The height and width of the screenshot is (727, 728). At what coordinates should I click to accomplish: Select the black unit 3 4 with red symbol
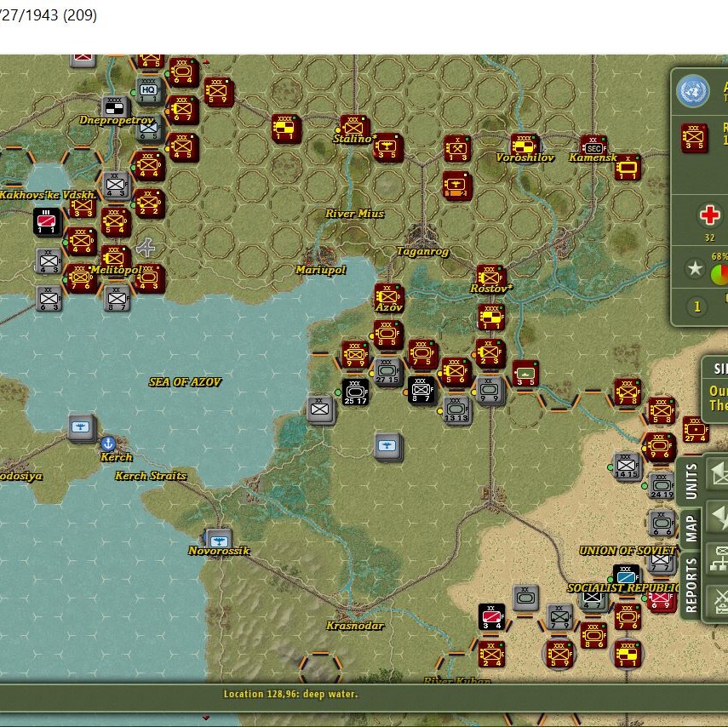[x=491, y=616]
